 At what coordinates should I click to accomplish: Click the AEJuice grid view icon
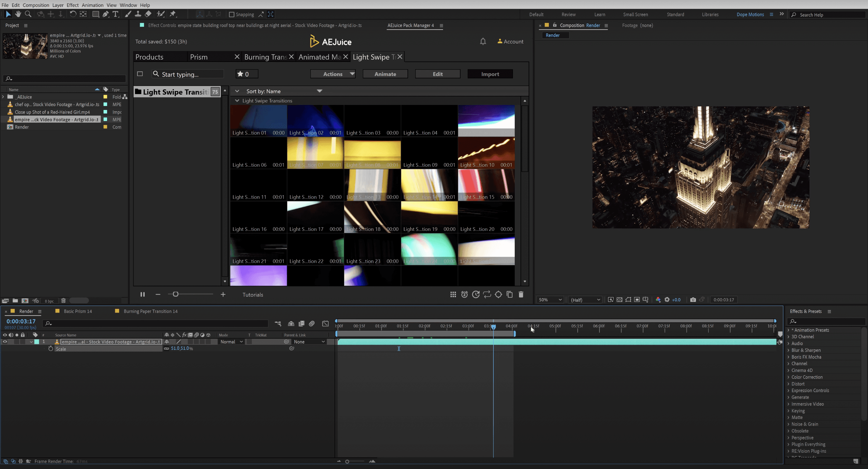pyautogui.click(x=453, y=294)
